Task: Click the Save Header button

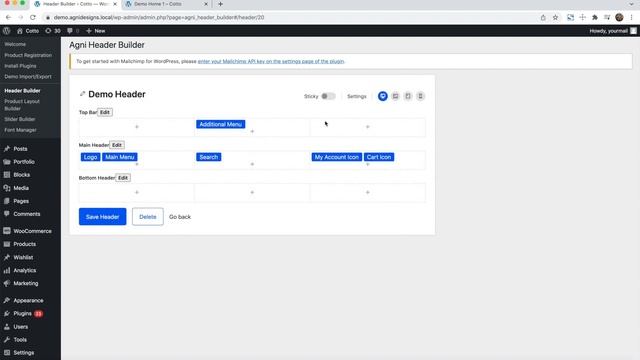Action: (102, 217)
